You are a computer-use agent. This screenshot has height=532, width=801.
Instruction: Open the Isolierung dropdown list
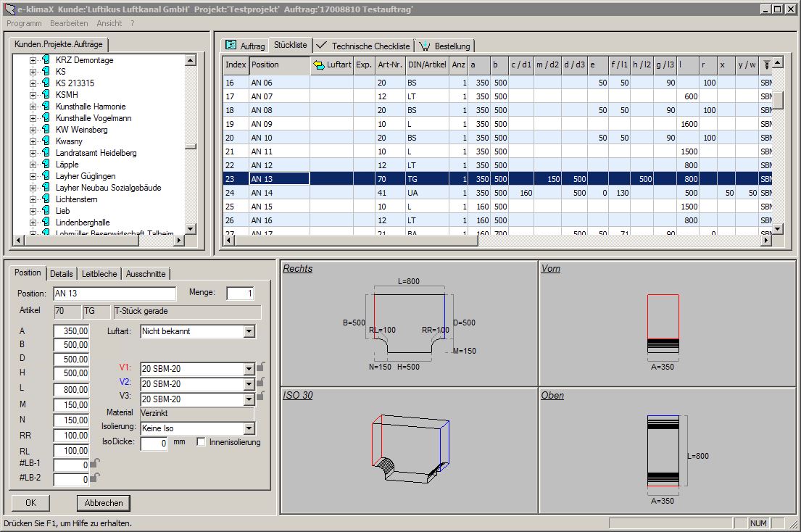coord(249,428)
